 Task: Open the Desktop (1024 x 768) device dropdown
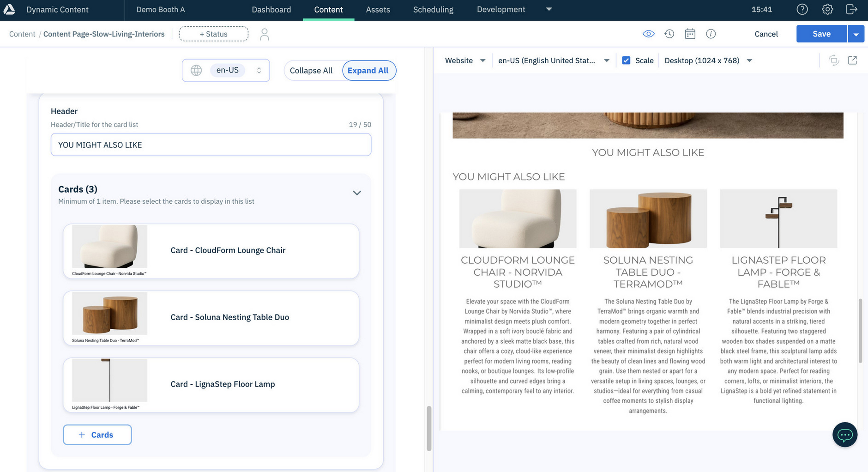pyautogui.click(x=709, y=61)
